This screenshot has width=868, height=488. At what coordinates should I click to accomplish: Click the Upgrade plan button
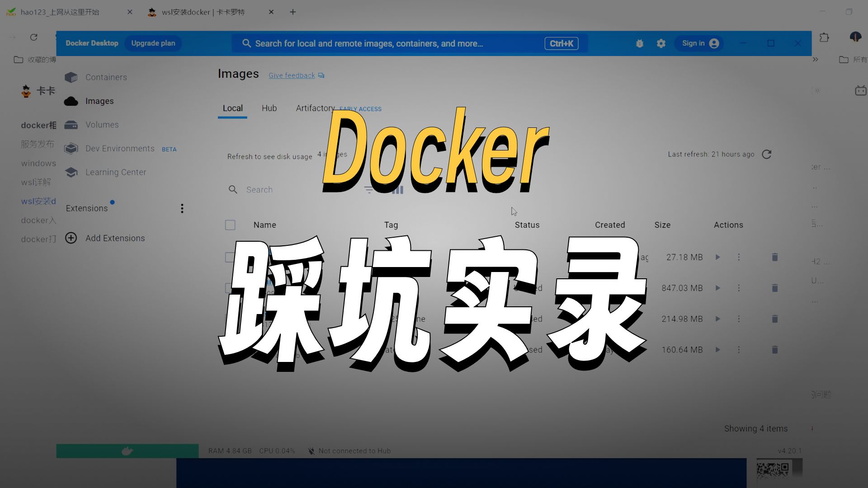click(153, 43)
